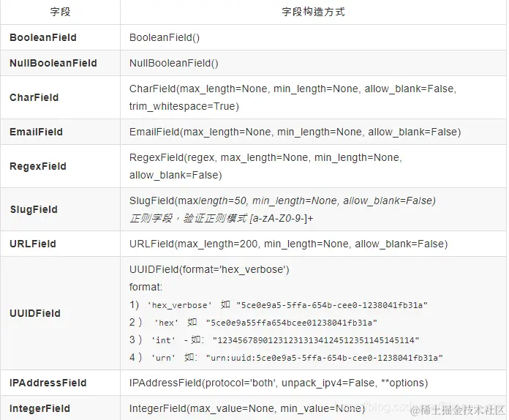
Task: Click the bold SlugField name cell
Action: click(x=34, y=209)
